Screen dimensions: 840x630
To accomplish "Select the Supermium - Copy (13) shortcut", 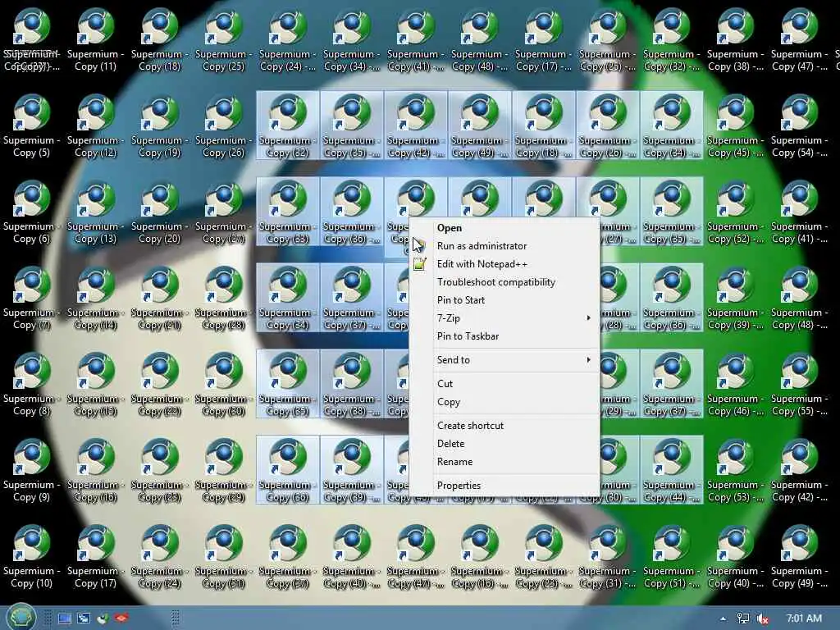I will point(95,212).
